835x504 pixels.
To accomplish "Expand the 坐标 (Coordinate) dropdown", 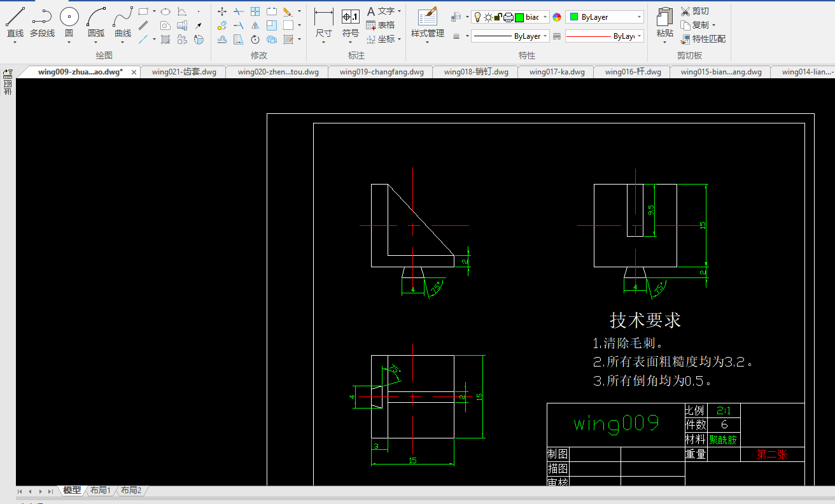I will tap(400, 39).
